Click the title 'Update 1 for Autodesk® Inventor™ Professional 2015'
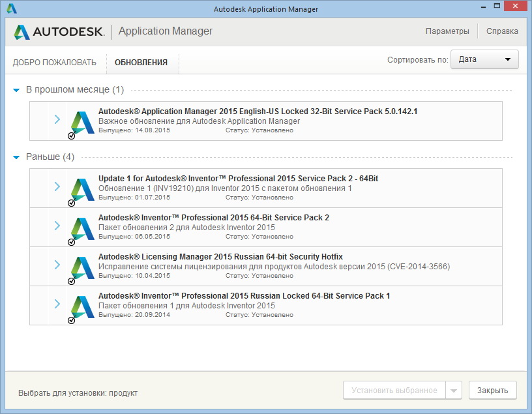The width and height of the screenshot is (532, 414). (x=238, y=179)
